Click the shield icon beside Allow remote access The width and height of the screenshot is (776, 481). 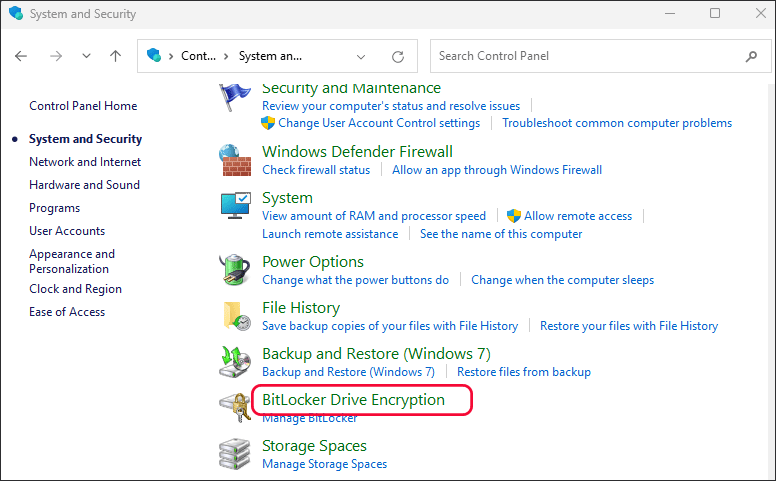click(514, 216)
